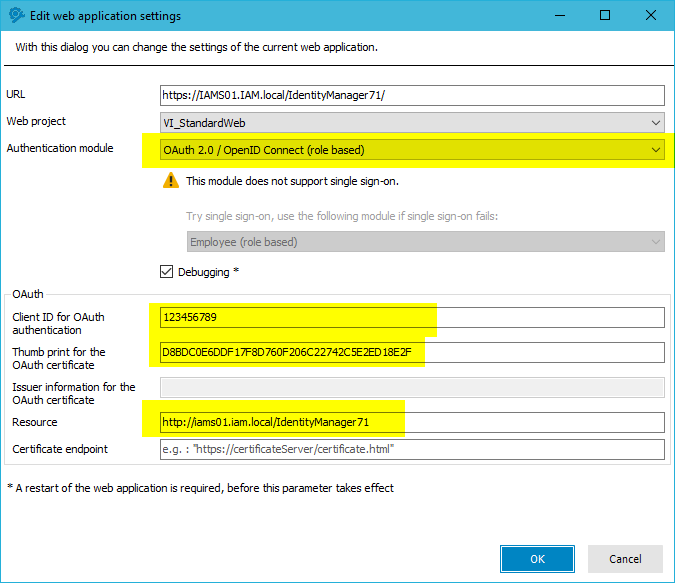Click the gear icon in title bar
The height and width of the screenshot is (583, 675).
tap(16, 16)
